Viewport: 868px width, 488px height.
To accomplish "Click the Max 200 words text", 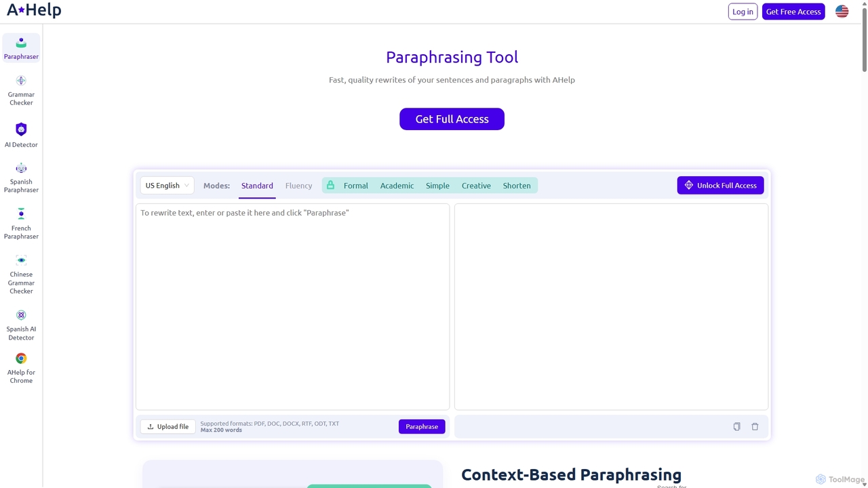I will pos(221,430).
